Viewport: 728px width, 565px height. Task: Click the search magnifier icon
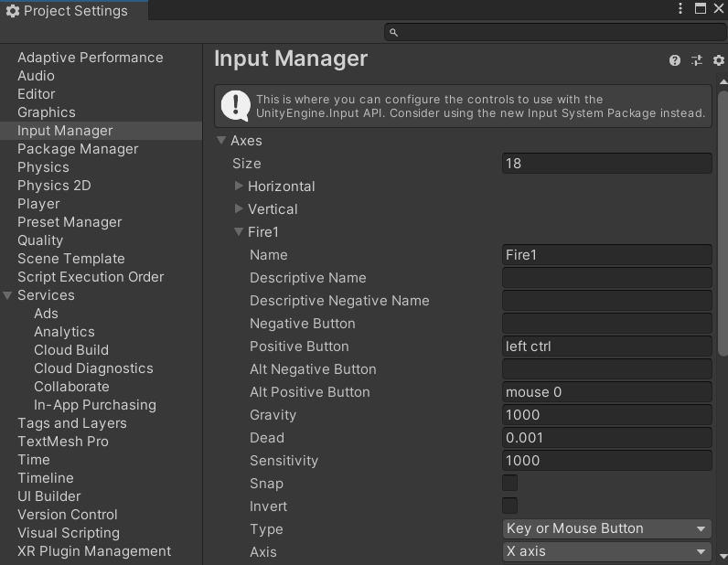tap(393, 33)
